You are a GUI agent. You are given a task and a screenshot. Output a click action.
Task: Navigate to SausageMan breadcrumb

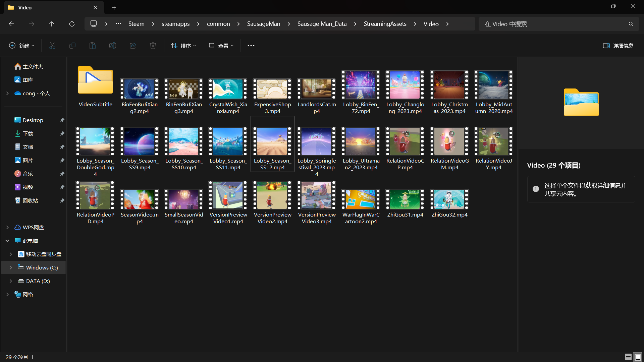pyautogui.click(x=264, y=24)
